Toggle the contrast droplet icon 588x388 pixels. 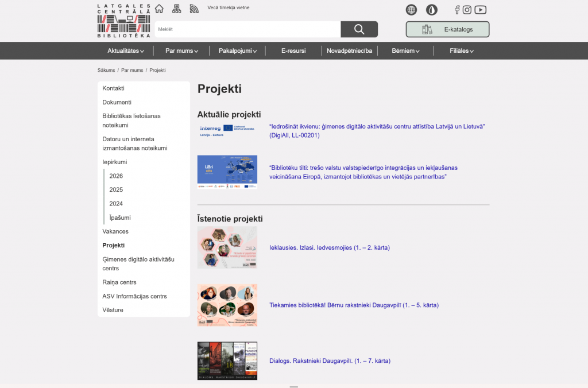pos(431,10)
